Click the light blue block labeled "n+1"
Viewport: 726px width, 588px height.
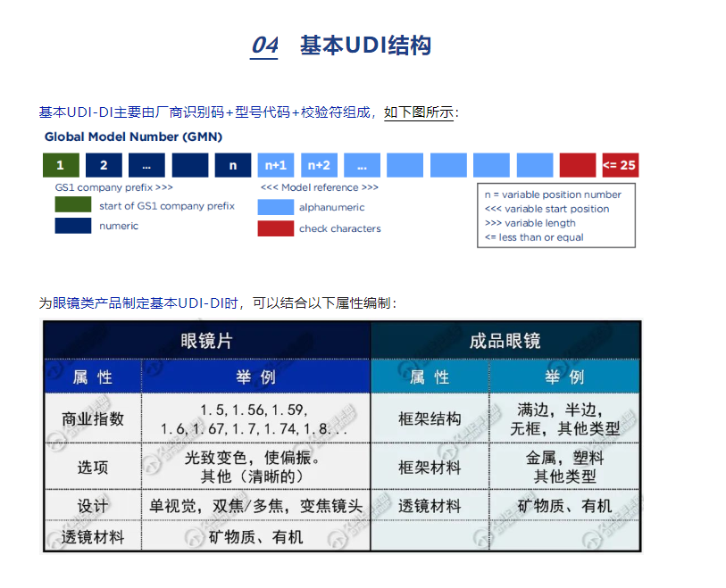tap(276, 165)
